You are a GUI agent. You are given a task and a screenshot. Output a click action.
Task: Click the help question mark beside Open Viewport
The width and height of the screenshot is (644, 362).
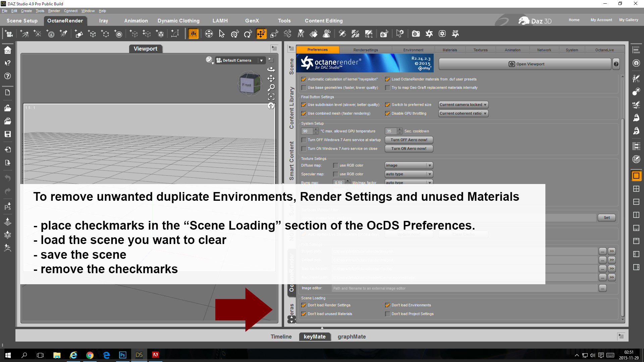616,64
